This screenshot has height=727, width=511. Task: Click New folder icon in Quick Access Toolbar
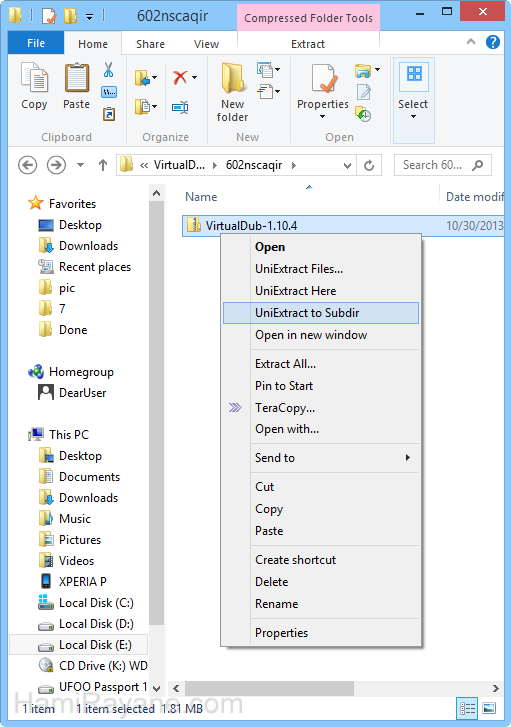[x=70, y=17]
